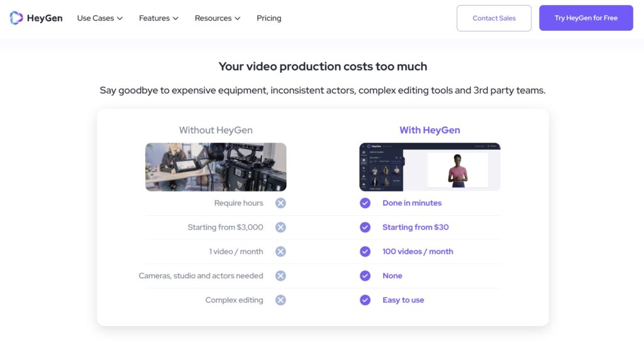Click the 'Say goodbye to expensive equipment' subtitle
Image resolution: width=644 pixels, height=353 pixels.
[323, 91]
